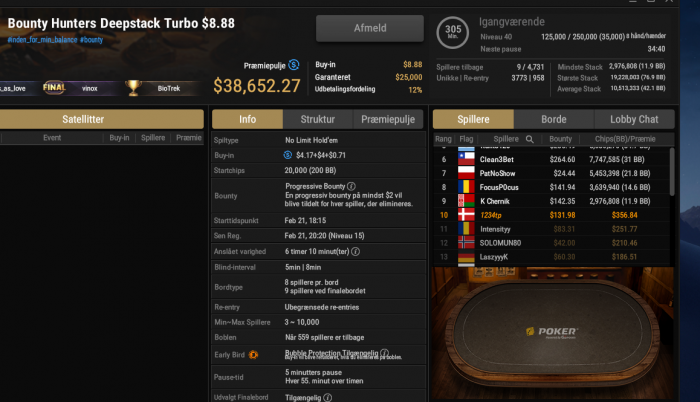Click the search icon in players header
Screen dimensions: 700x402
pos(529,139)
